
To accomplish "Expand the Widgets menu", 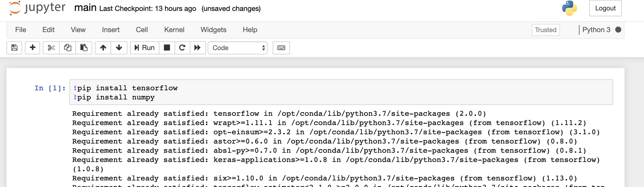I will [213, 30].
